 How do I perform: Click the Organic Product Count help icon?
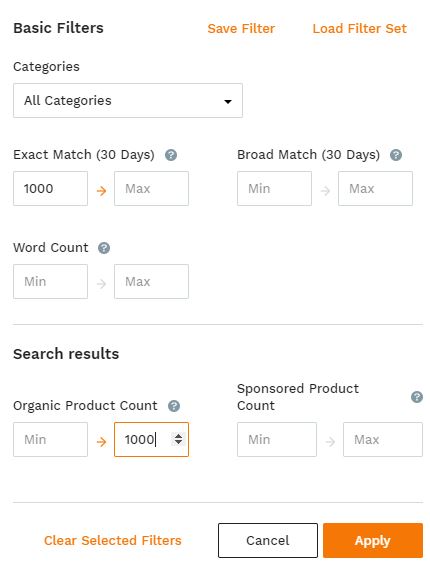pos(174,406)
